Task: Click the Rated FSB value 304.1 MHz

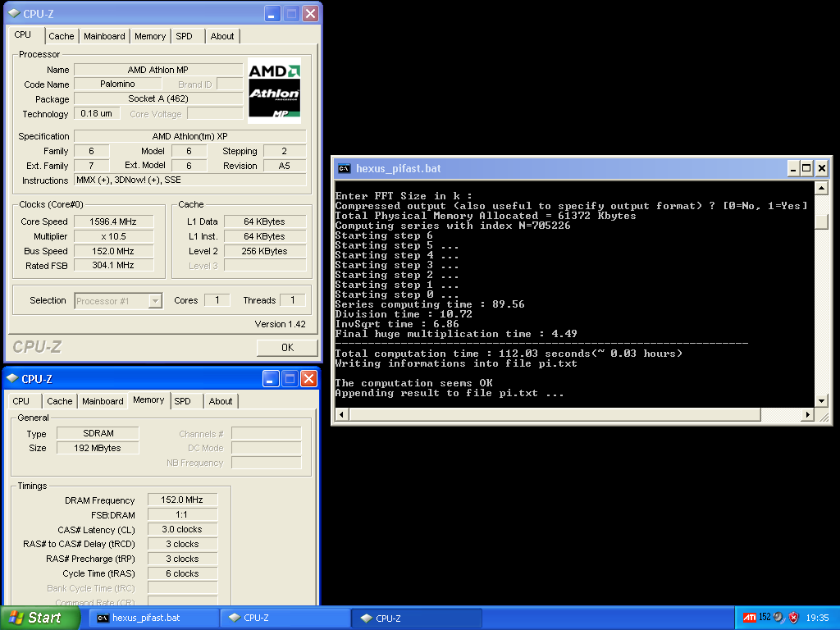Action: tap(113, 265)
